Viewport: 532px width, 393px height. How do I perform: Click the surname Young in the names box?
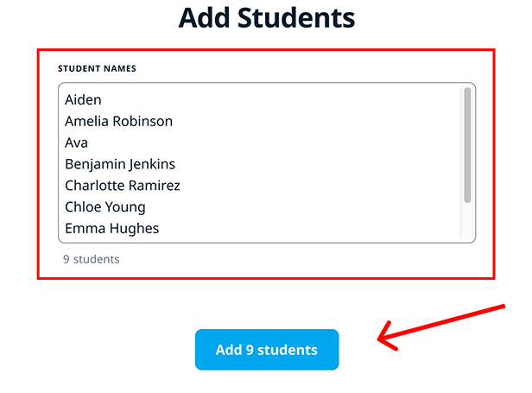click(126, 207)
